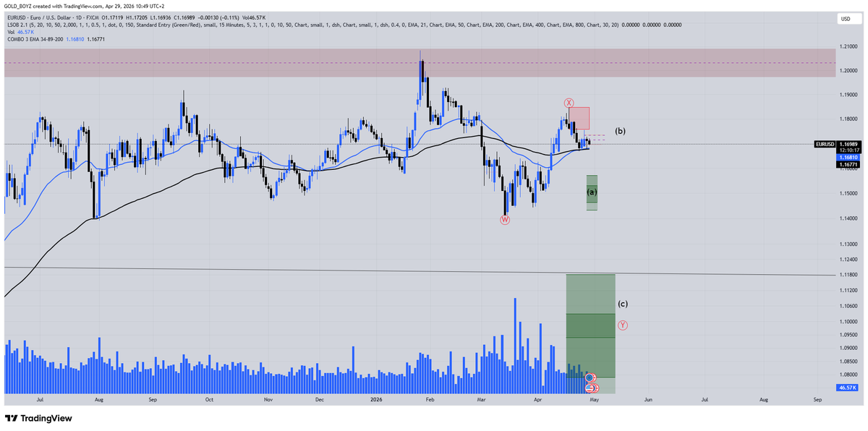Select the (b) wave label
This screenshot has height=431, width=868.
(x=620, y=131)
